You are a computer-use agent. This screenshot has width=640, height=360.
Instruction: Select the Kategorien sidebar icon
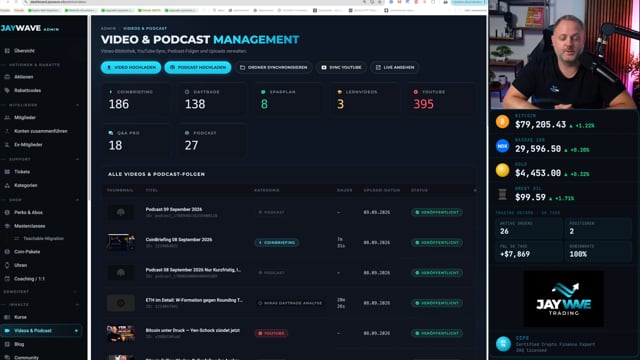coord(7,185)
